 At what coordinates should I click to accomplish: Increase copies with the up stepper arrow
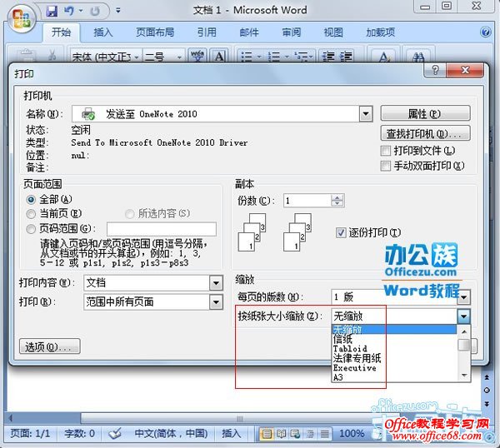tap(337, 197)
